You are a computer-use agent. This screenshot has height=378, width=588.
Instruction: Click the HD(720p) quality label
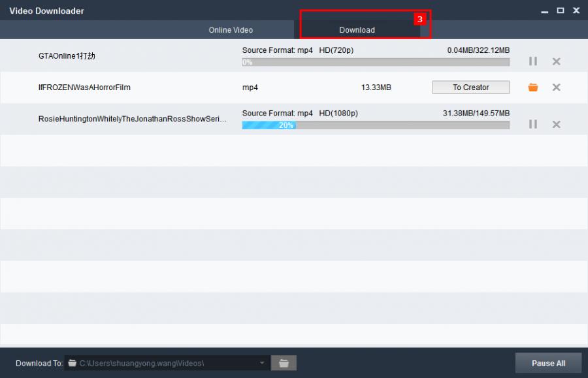pyautogui.click(x=336, y=50)
